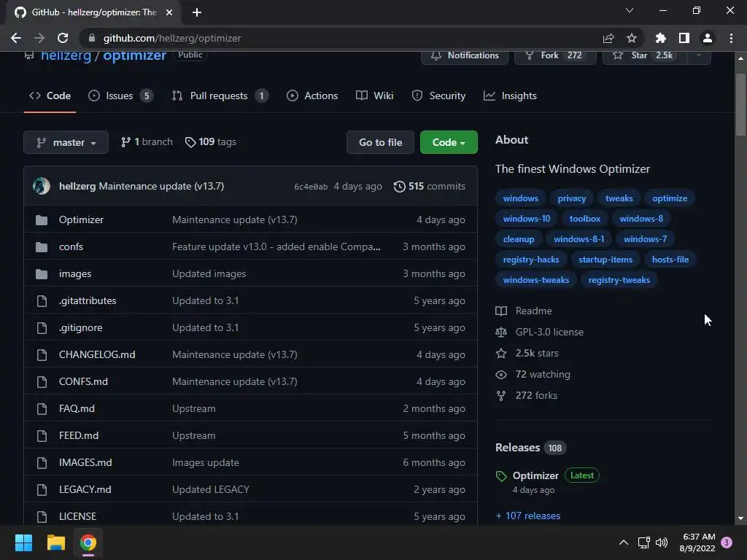The height and width of the screenshot is (560, 747).
Task: Star the repository with the Star button
Action: 645,56
